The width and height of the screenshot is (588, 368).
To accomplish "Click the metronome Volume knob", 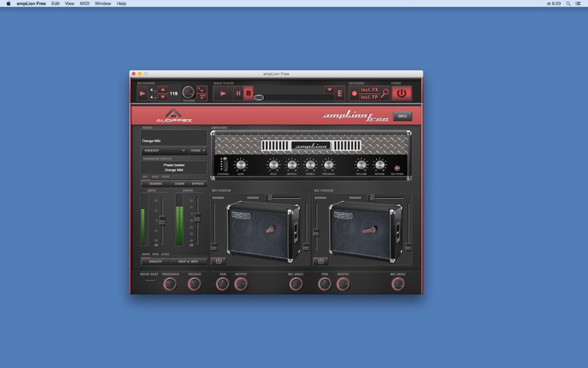I will 188,92.
